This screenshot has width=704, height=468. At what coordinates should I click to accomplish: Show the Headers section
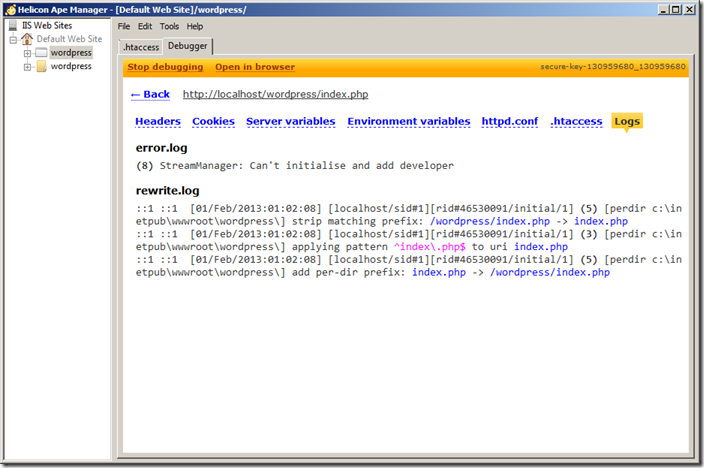point(158,121)
